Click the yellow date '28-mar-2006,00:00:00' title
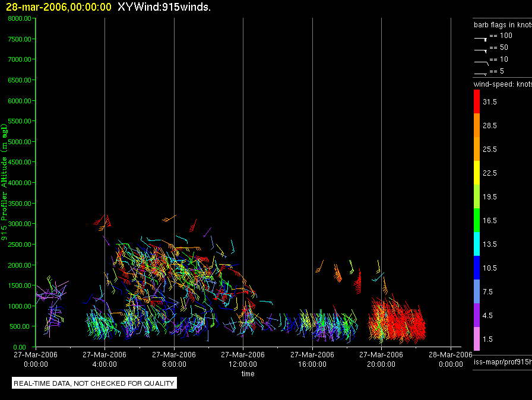The height and width of the screenshot is (400, 532). [x=59, y=7]
